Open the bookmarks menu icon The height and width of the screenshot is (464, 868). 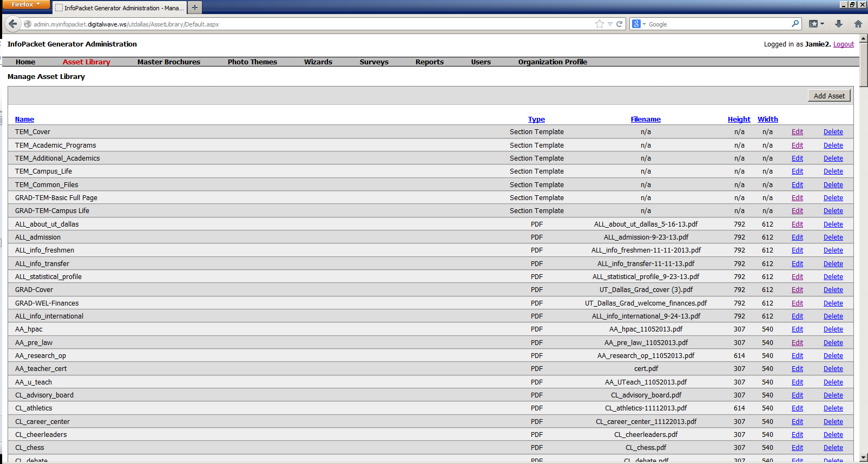point(816,24)
